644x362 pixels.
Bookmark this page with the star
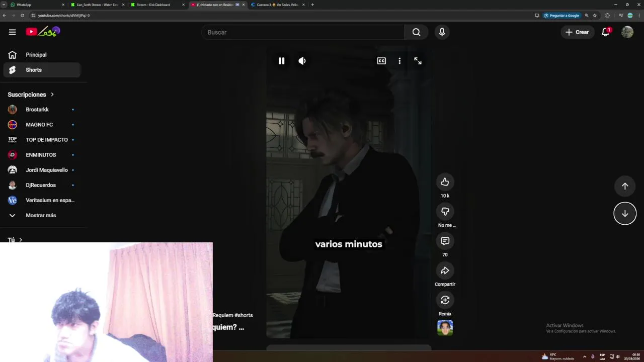pos(595,16)
